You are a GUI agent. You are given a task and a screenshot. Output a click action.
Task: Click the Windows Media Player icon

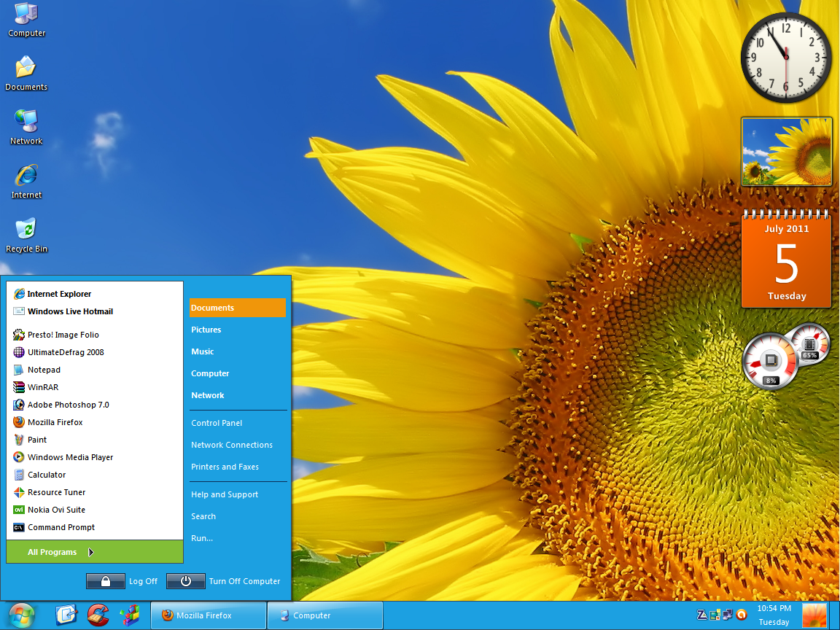19,457
